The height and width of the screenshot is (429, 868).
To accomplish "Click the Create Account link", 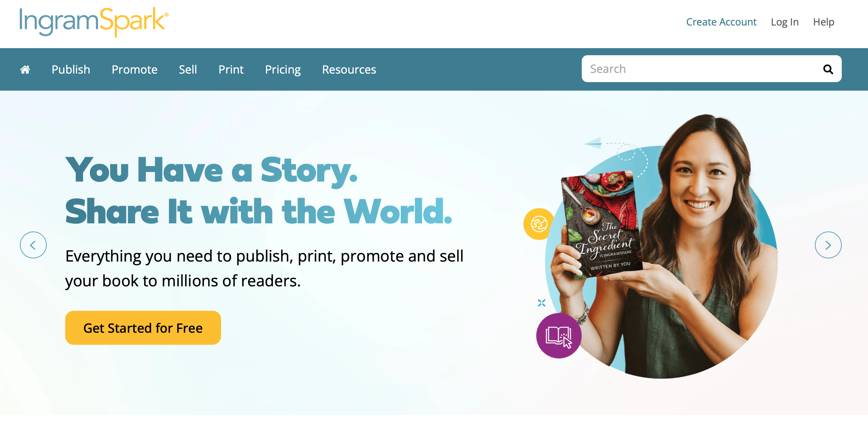I will 721,22.
